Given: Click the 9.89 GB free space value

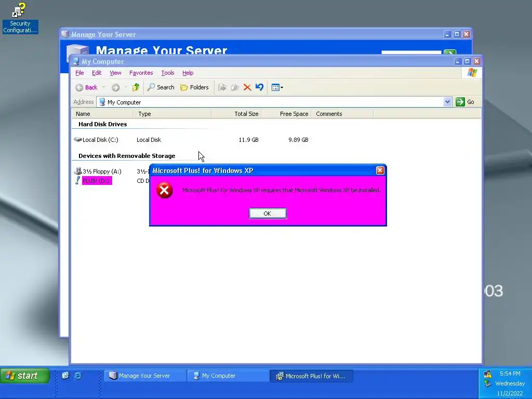Looking at the screenshot, I should (298, 140).
